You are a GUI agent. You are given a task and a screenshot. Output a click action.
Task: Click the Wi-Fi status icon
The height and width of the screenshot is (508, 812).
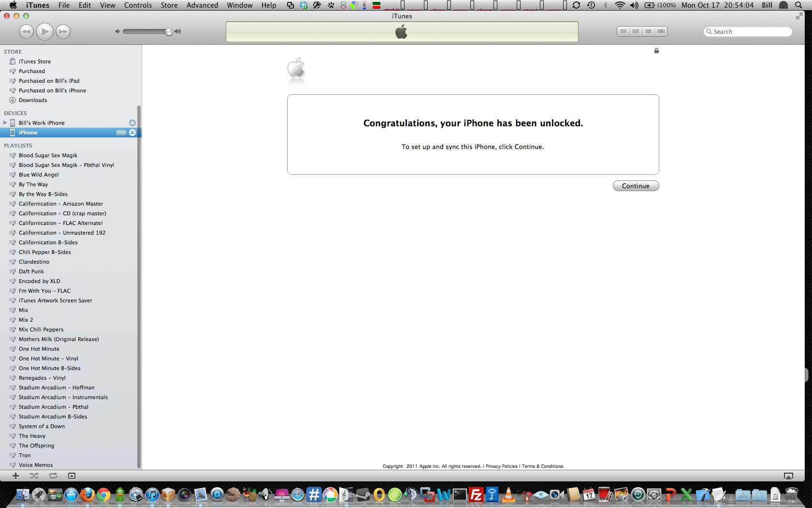(620, 5)
